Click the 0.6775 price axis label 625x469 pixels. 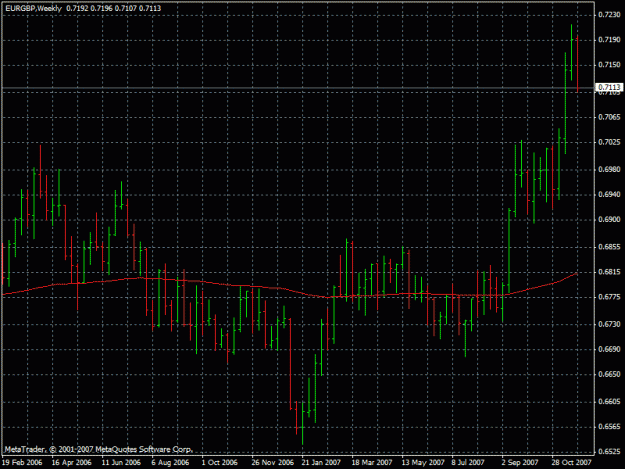point(609,297)
